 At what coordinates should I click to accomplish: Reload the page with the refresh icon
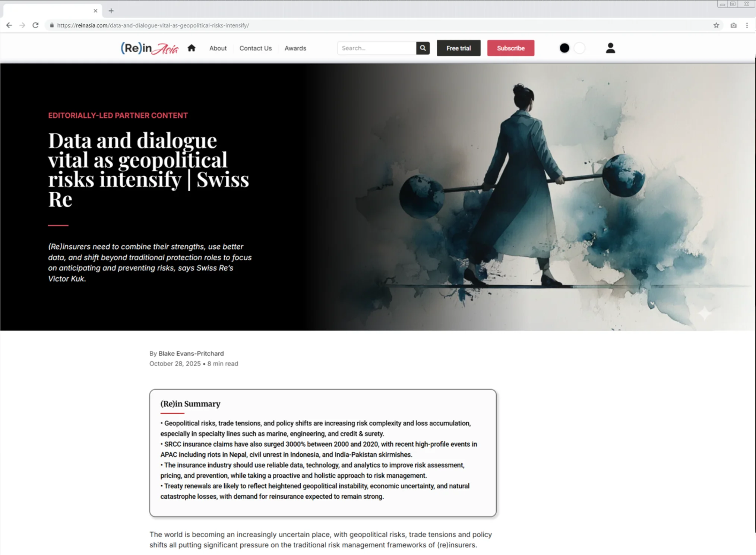click(35, 25)
